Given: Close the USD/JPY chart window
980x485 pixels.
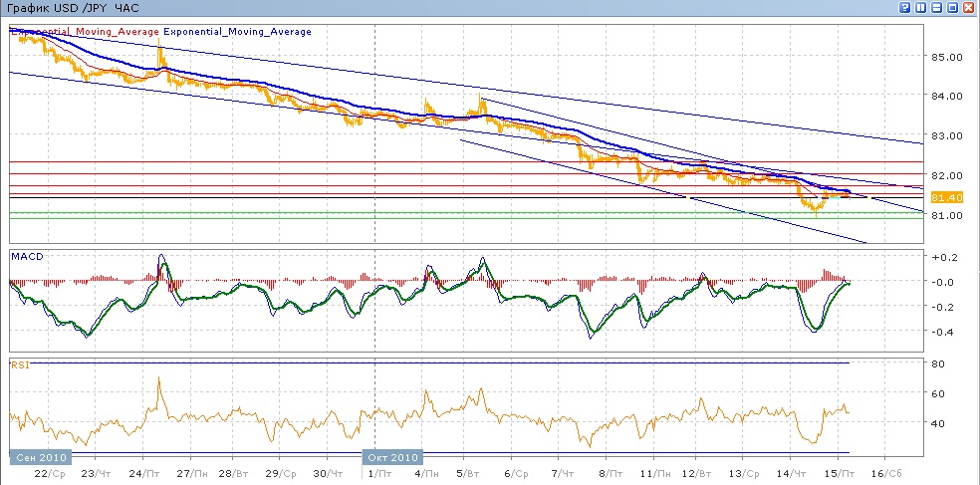Looking at the screenshot, I should [x=969, y=8].
